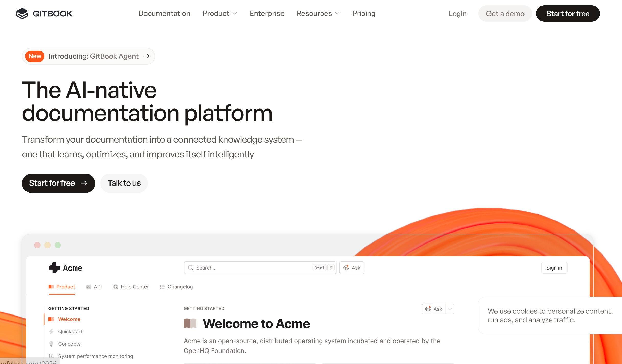Click the arrow icon in the GitBook Agent banner
Viewport: 622px width, 364px height.
[x=147, y=56]
